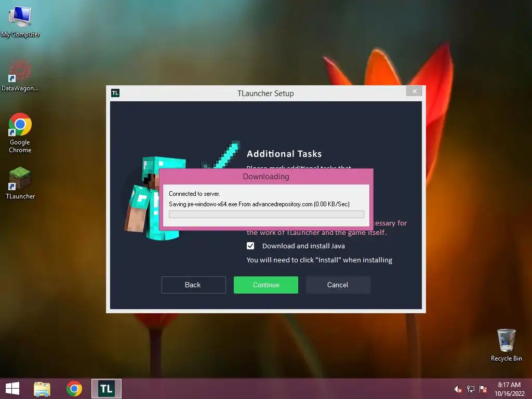Open the DataWagon desktop shortcut
Viewport: 532px width, 399px height.
20,75
